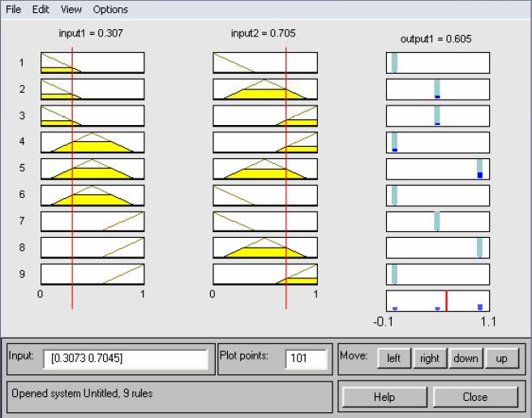Move the view right

pyautogui.click(x=430, y=358)
